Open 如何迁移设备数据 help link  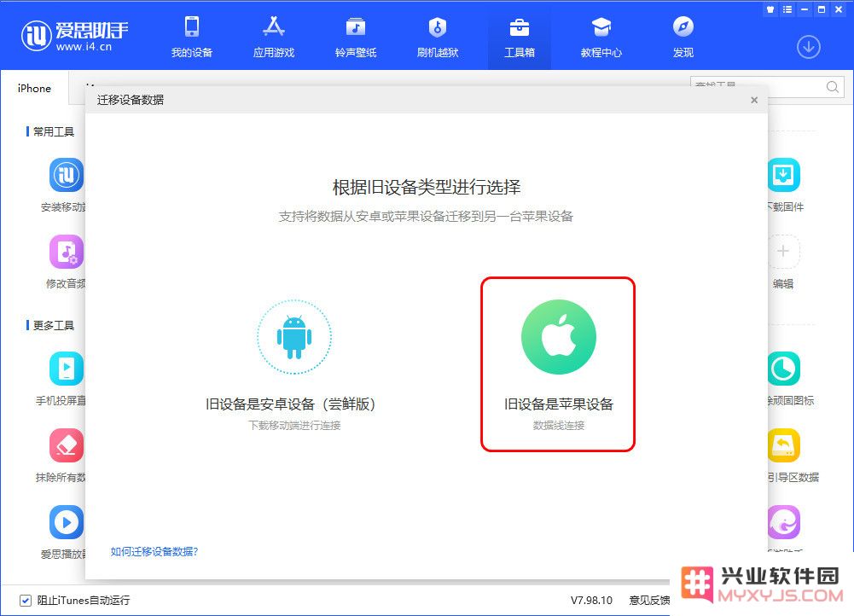point(154,552)
